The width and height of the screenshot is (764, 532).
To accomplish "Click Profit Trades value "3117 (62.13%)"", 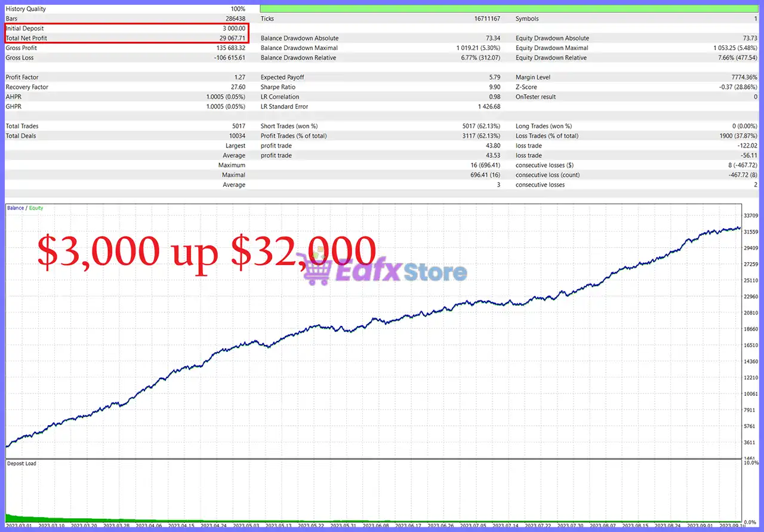I will tap(480, 136).
